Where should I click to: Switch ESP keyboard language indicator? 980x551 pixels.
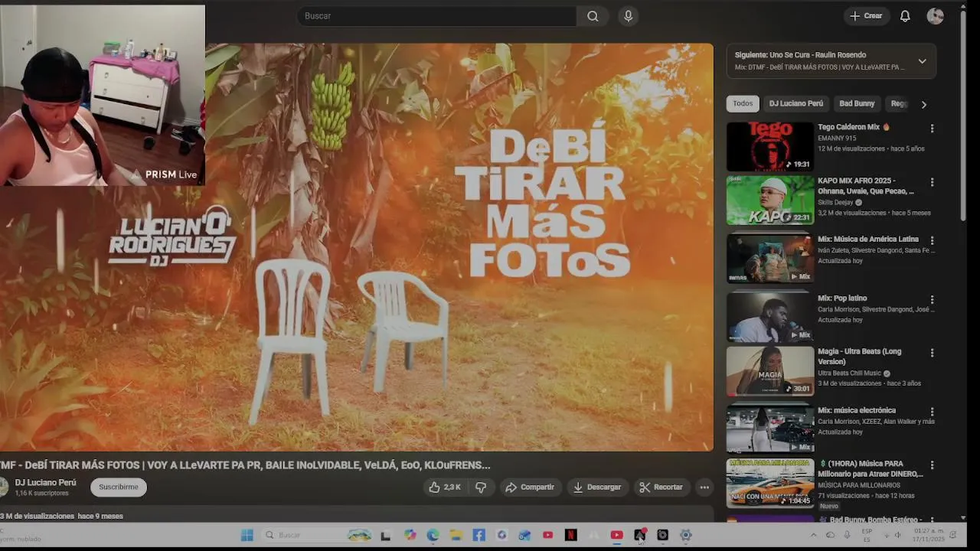click(867, 535)
